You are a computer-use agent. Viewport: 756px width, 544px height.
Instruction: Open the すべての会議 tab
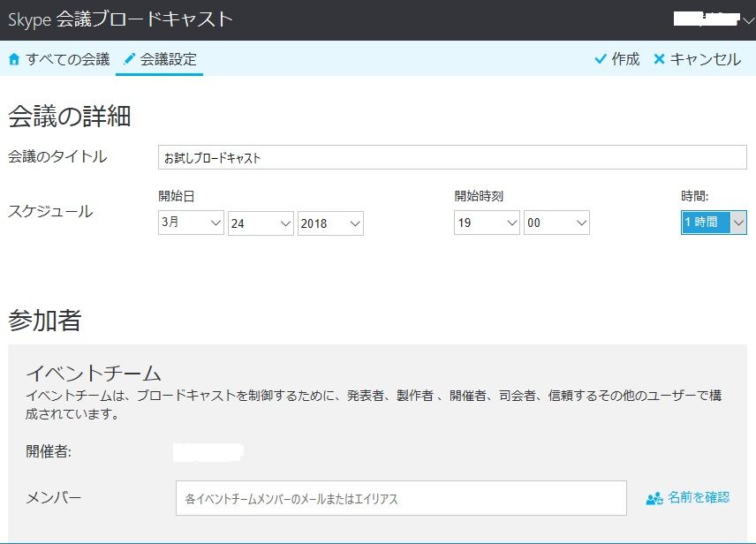pos(59,59)
